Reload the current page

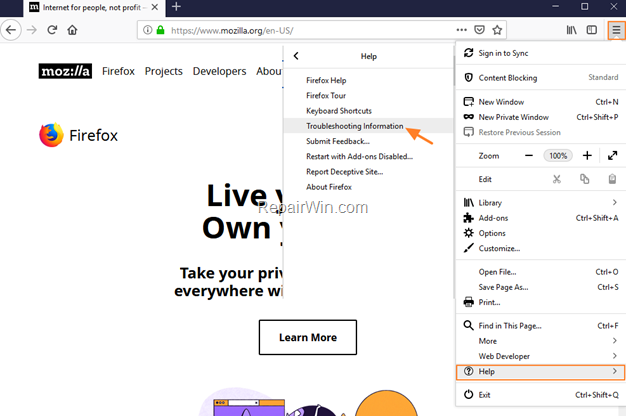(x=52, y=30)
